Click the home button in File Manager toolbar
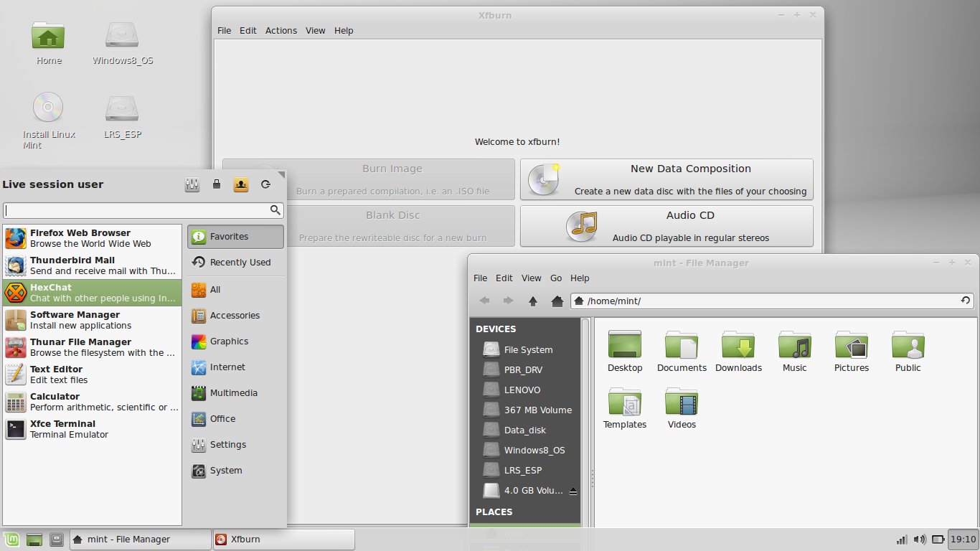 [x=556, y=301]
